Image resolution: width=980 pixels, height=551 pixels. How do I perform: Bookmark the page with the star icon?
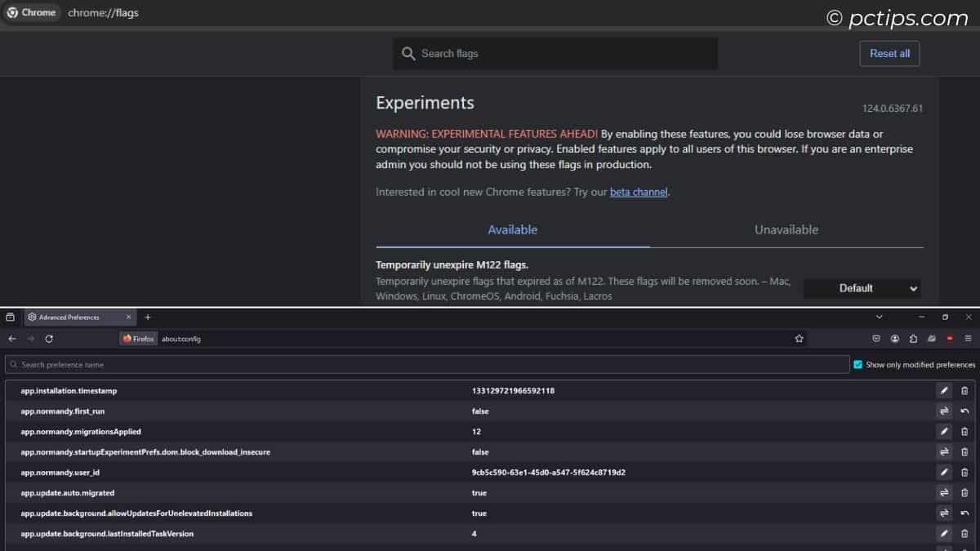click(x=799, y=338)
